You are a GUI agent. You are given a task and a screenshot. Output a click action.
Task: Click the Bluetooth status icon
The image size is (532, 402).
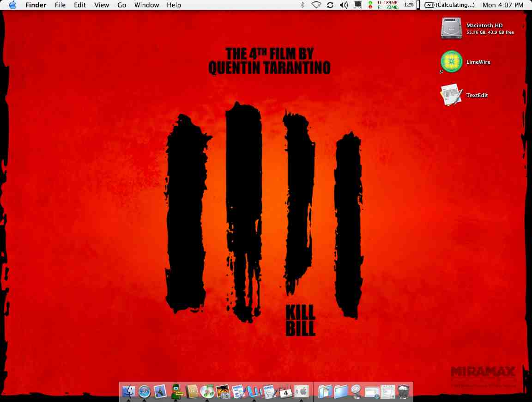(x=302, y=5)
